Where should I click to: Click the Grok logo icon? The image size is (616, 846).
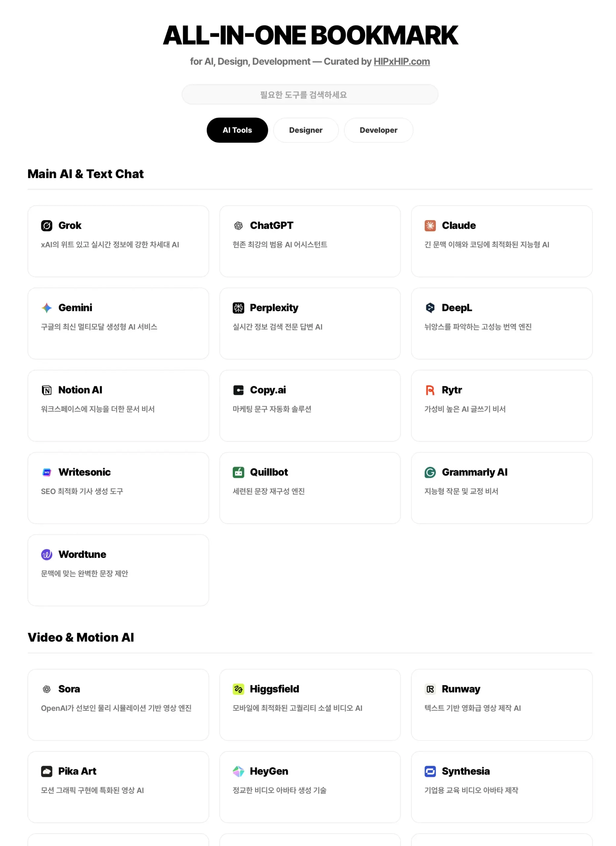47,226
